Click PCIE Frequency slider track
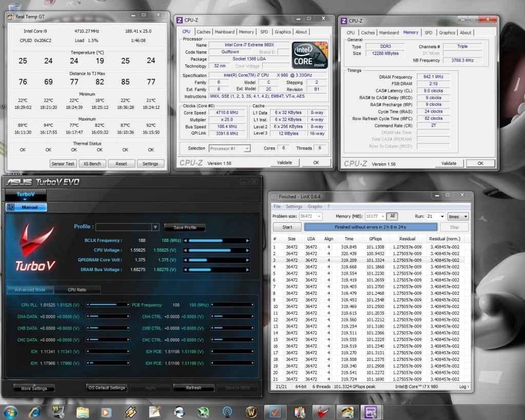525x420 pixels. (232, 305)
